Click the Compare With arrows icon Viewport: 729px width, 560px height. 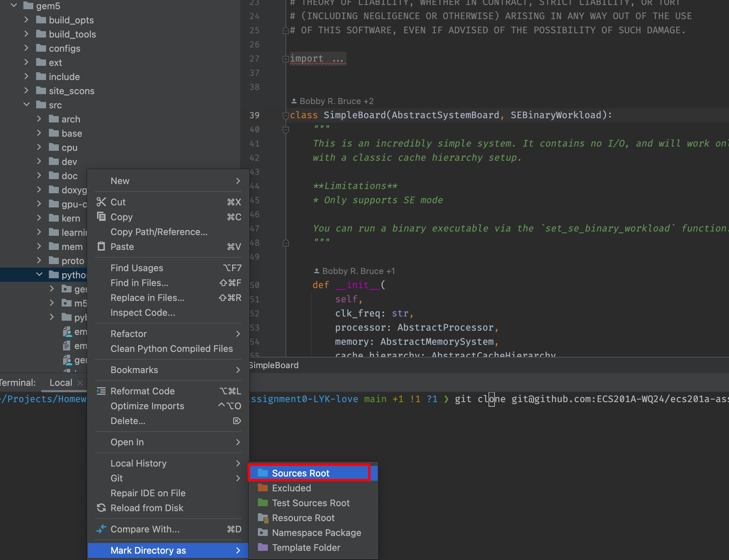tap(101, 529)
